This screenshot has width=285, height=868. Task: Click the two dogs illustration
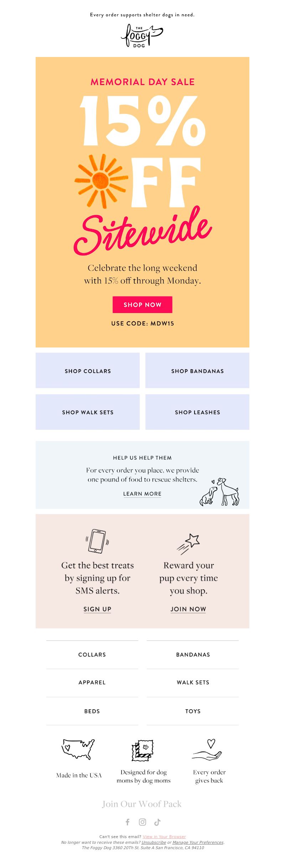pyautogui.click(x=219, y=492)
